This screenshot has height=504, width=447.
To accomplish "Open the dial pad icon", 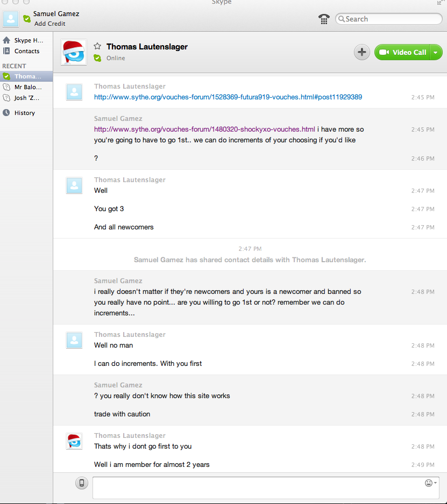I will (324, 19).
